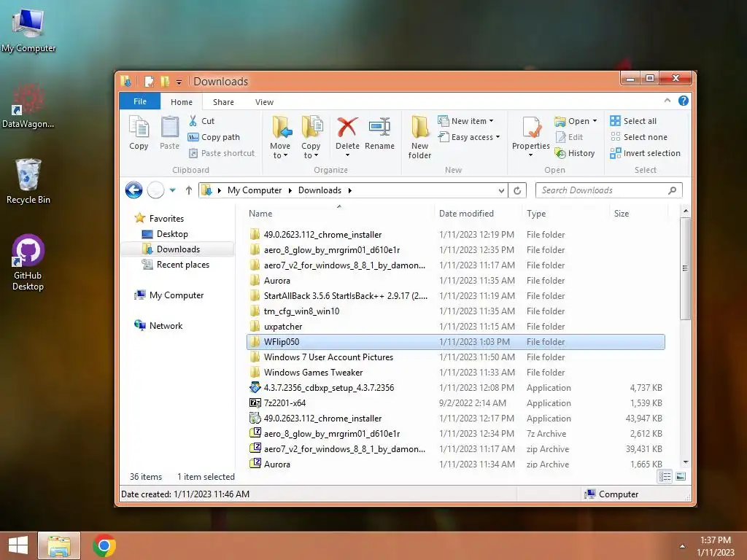
Task: Click the blue Help question mark icon
Action: [x=683, y=101]
